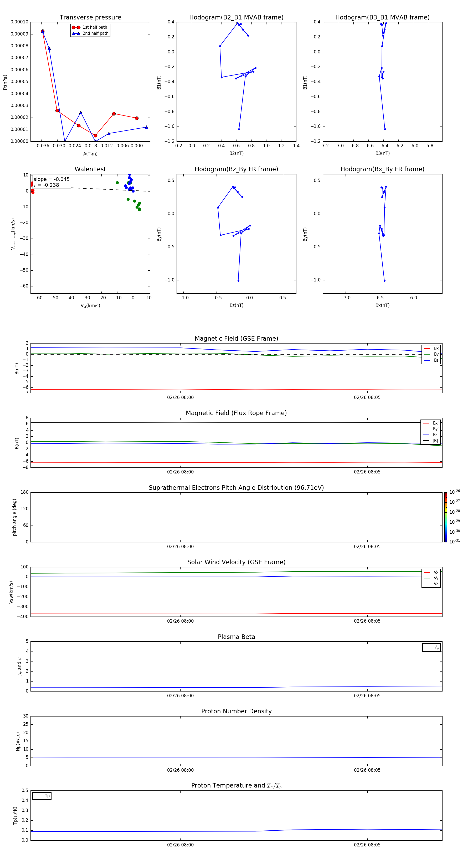Click the "Bx(nT)" x-axis label
The width and height of the screenshot is (473, 868).
point(382,305)
